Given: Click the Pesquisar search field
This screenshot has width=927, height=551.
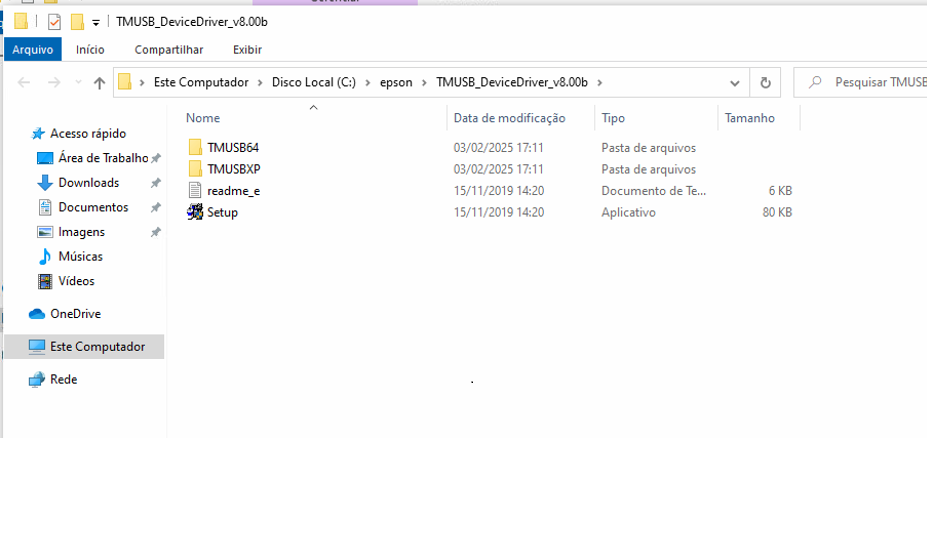Looking at the screenshot, I should pos(861,82).
